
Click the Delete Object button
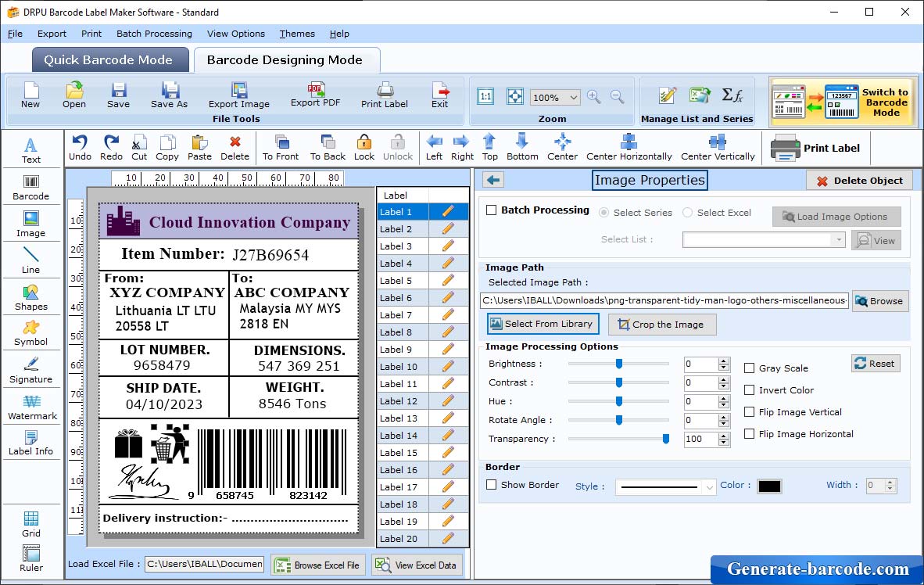(x=859, y=181)
